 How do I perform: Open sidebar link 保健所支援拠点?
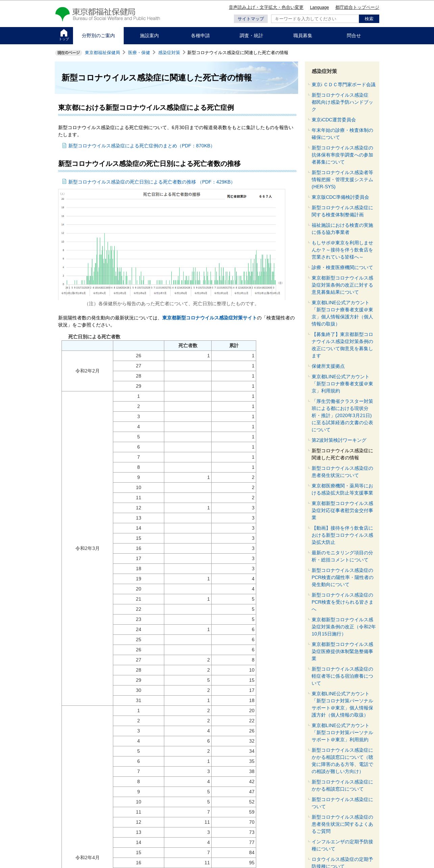[x=328, y=366]
